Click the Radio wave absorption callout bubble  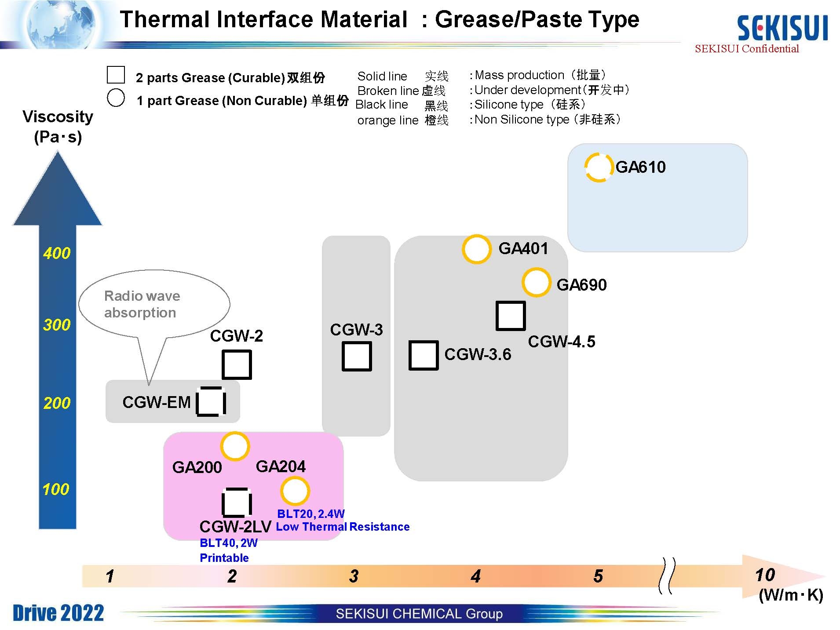coord(154,304)
